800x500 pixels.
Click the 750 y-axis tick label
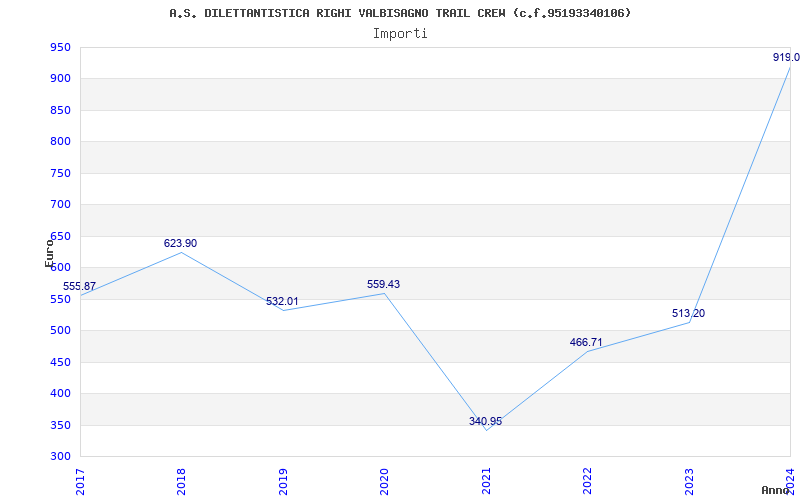click(x=60, y=173)
